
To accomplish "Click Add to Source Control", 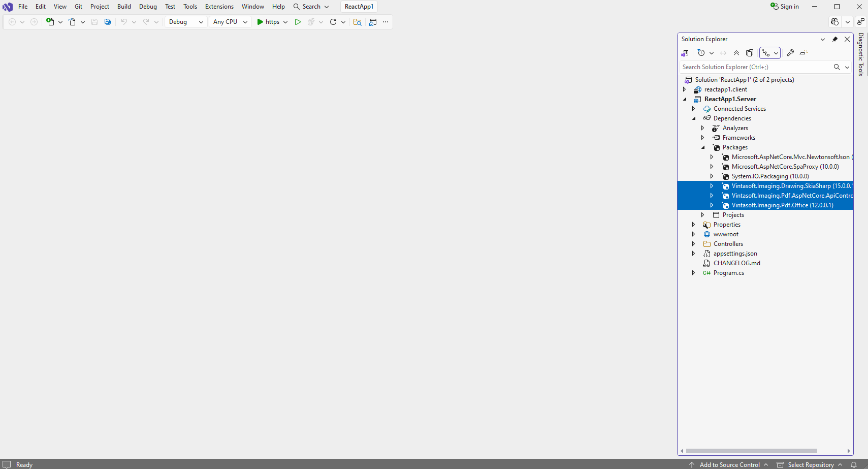I will point(729,464).
